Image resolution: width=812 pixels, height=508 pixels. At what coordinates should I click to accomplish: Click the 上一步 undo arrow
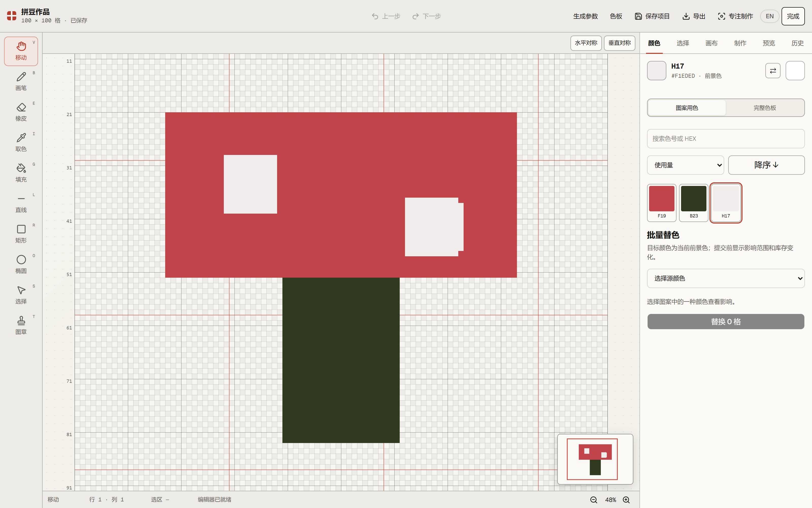[375, 16]
